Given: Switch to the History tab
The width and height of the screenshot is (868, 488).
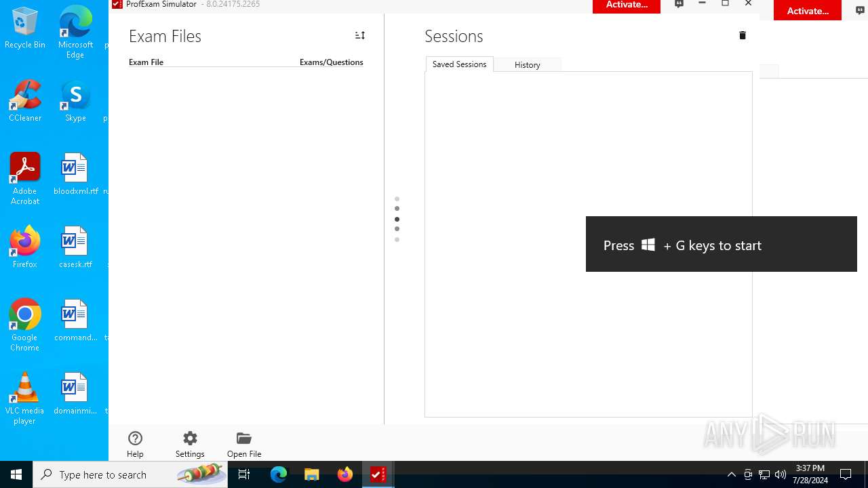Looking at the screenshot, I should (x=527, y=65).
